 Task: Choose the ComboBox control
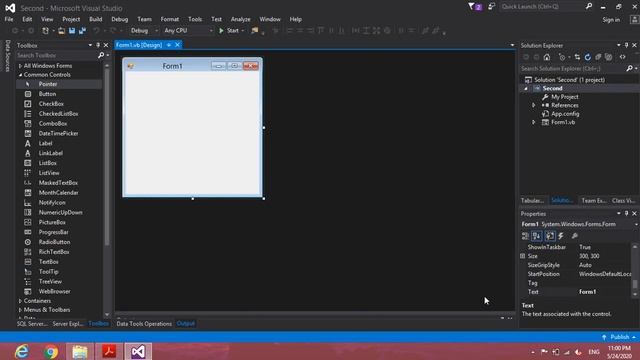coord(53,123)
